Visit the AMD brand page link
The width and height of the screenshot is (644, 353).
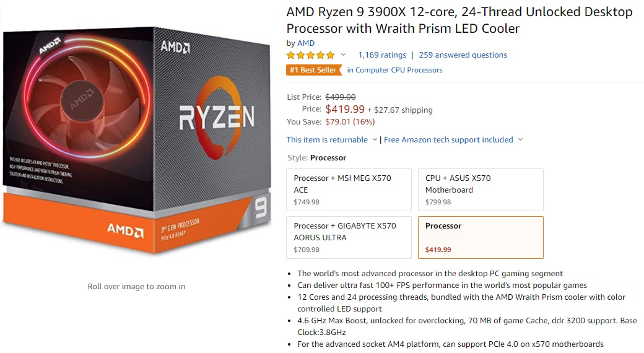(x=306, y=43)
